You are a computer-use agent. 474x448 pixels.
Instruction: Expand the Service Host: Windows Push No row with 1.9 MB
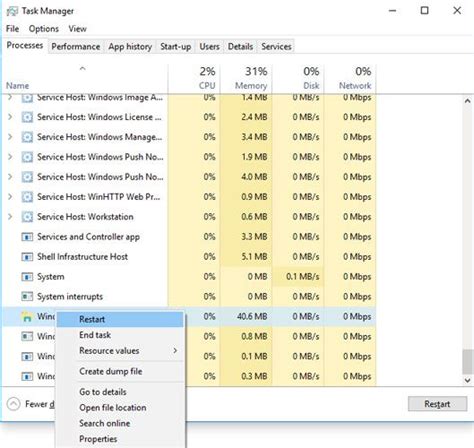tap(10, 157)
